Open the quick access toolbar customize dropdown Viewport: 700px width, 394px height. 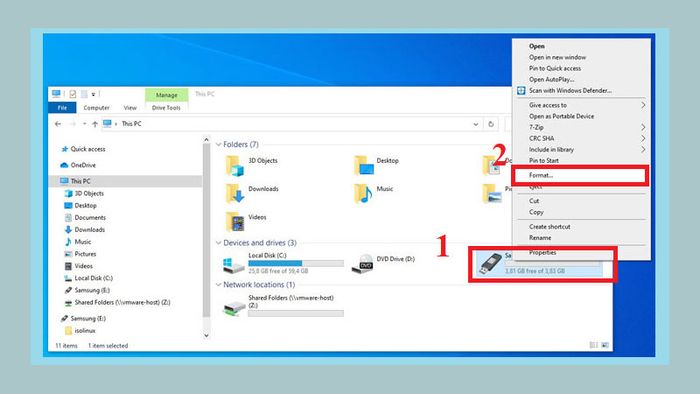tap(93, 94)
